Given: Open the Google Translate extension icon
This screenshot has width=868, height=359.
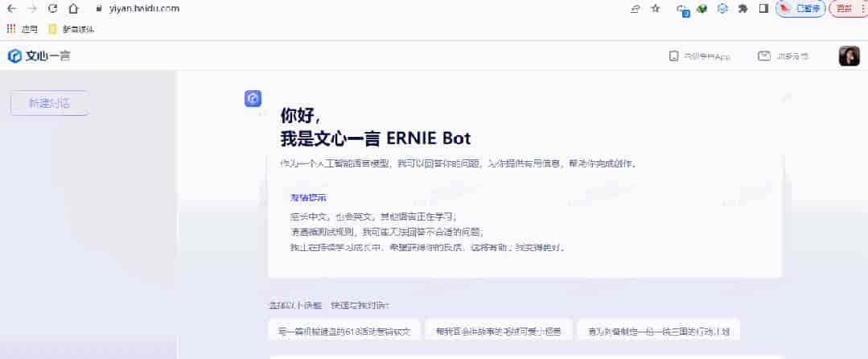Looking at the screenshot, I should (682, 10).
